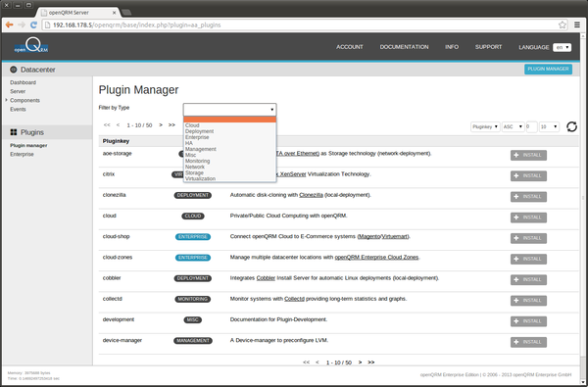
Task: Open the Magento link in cloud-shop description
Action: pos(369,237)
